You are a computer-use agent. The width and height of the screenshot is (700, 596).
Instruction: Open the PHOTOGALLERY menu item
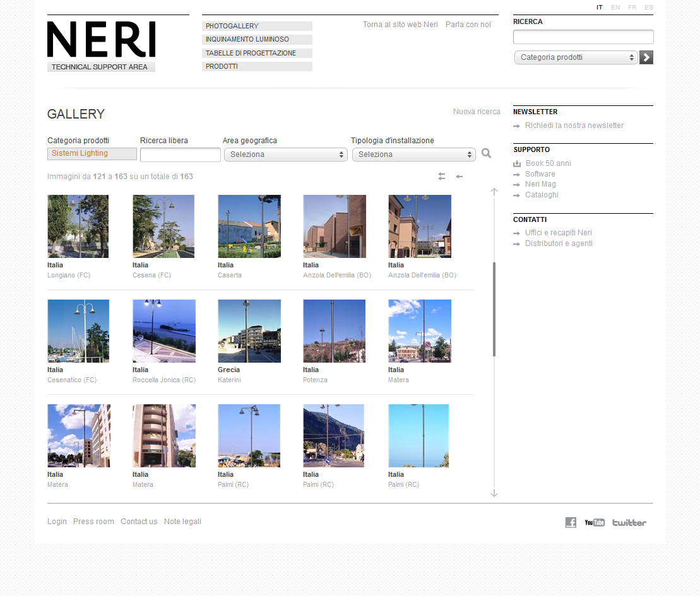257,26
